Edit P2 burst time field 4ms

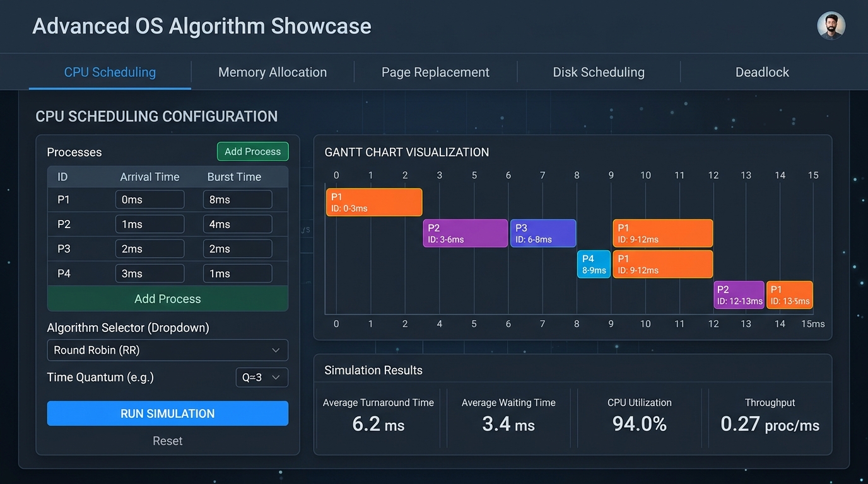(237, 224)
